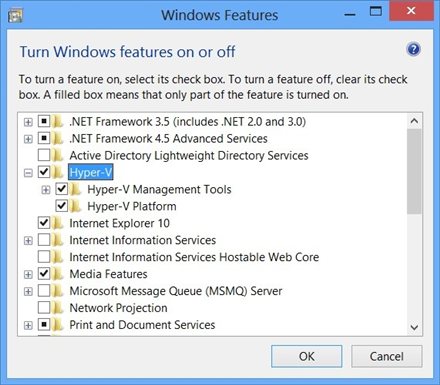Collapse the Hyper-V tree node
Viewport: 440px width, 385px height.
[x=28, y=173]
